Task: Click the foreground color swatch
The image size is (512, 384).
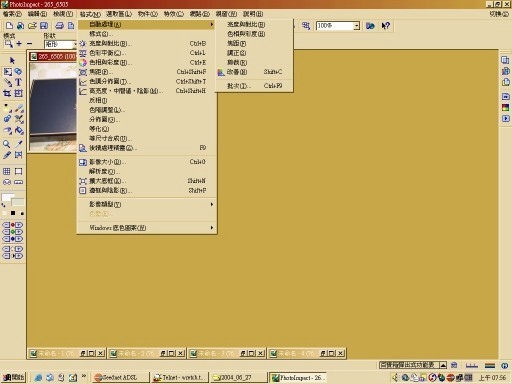Action: tap(8, 197)
